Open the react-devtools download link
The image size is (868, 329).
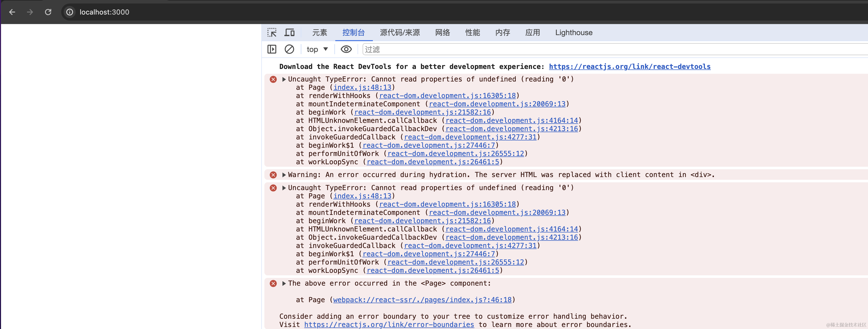coord(629,67)
